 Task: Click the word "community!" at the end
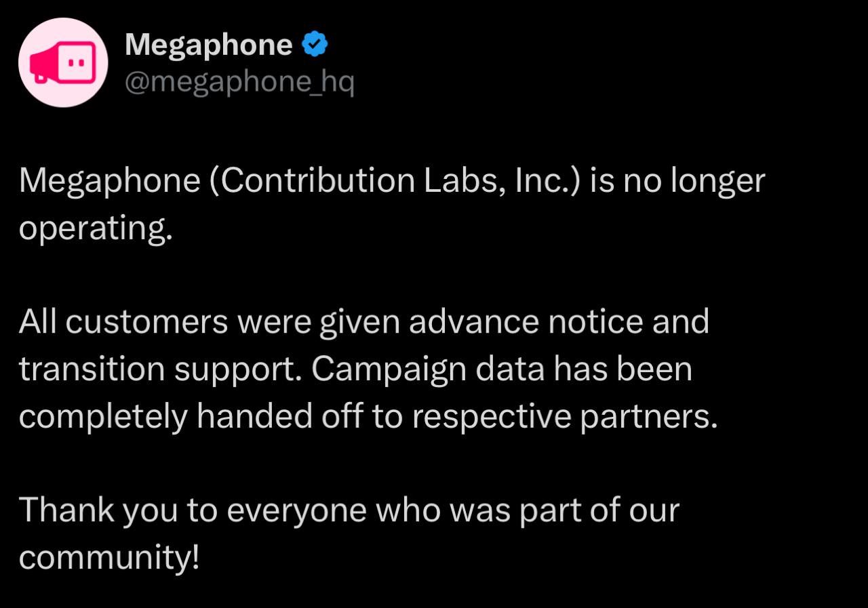[109, 557]
